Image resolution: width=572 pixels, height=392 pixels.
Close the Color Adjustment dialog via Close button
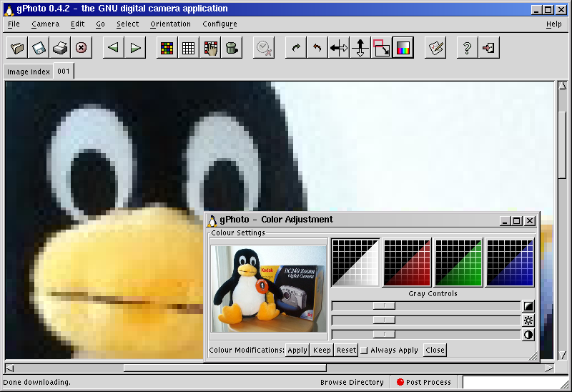(x=435, y=350)
